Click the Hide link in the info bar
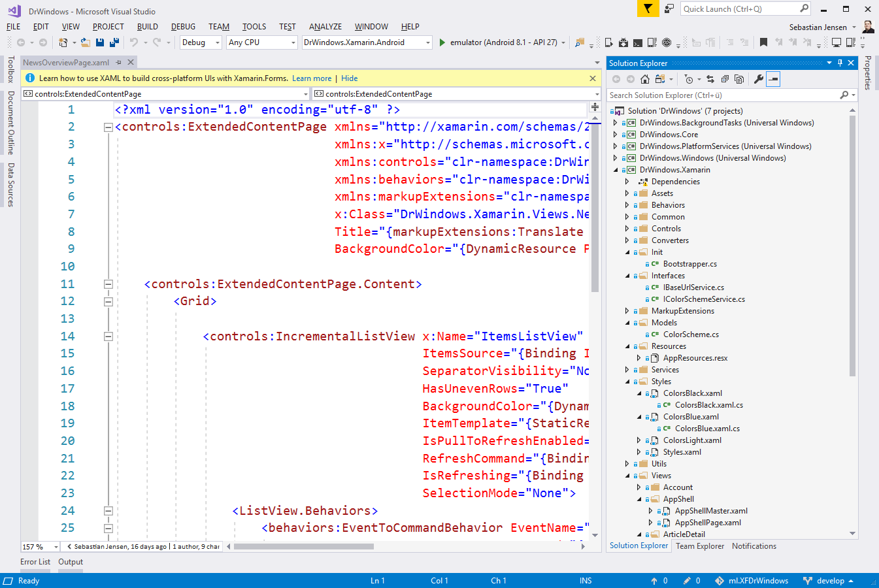 point(349,78)
